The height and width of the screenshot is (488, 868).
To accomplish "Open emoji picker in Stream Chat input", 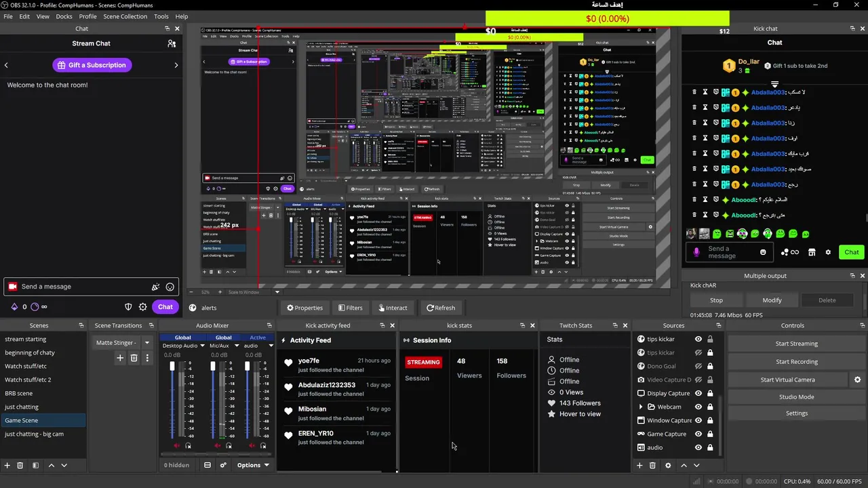I will pyautogui.click(x=170, y=287).
